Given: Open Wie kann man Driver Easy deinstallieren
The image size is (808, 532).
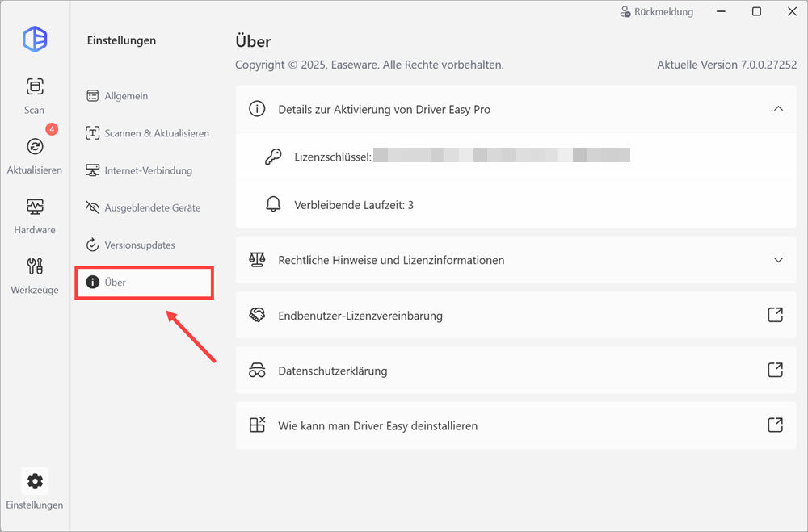Looking at the screenshot, I should click(377, 426).
